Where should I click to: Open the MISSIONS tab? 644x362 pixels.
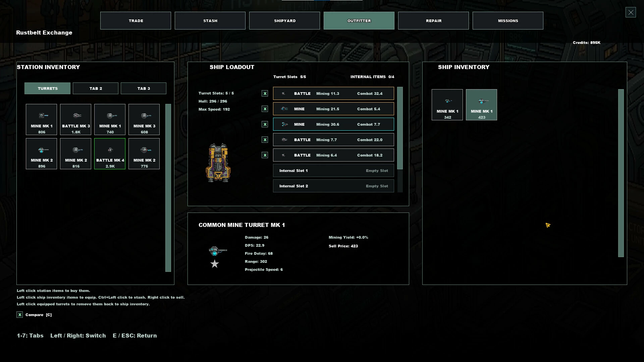508,21
